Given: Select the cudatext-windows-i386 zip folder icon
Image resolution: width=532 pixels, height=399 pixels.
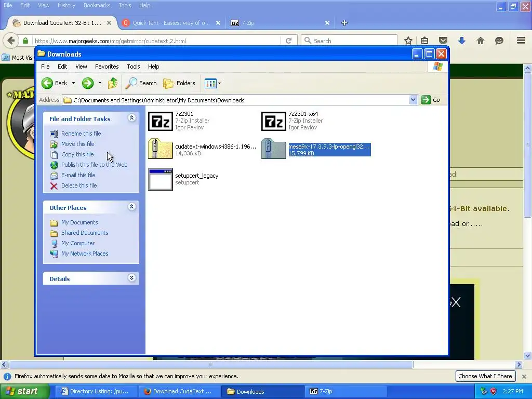Looking at the screenshot, I should [x=161, y=149].
